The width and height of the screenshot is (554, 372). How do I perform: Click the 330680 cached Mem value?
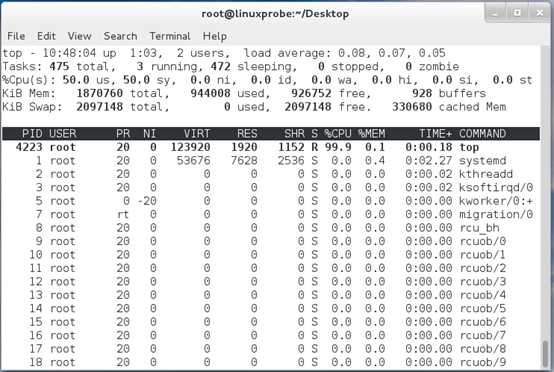(412, 107)
